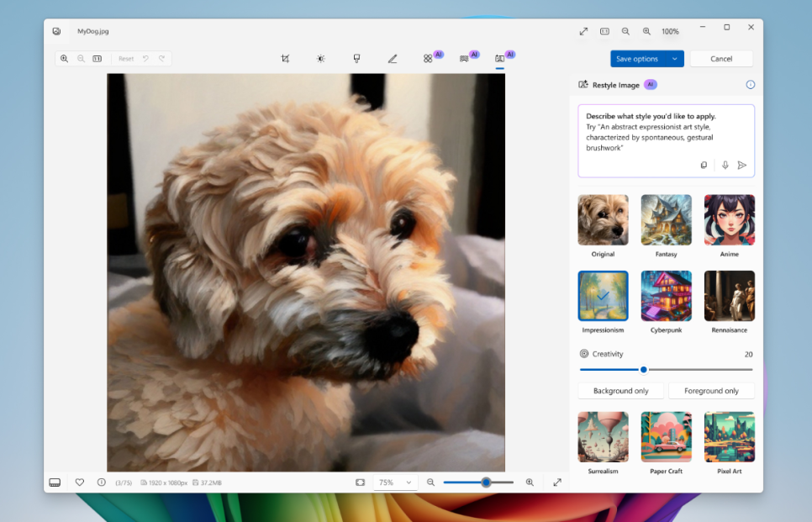The width and height of the screenshot is (812, 522).
Task: Apply the Anime style
Action: click(x=729, y=219)
